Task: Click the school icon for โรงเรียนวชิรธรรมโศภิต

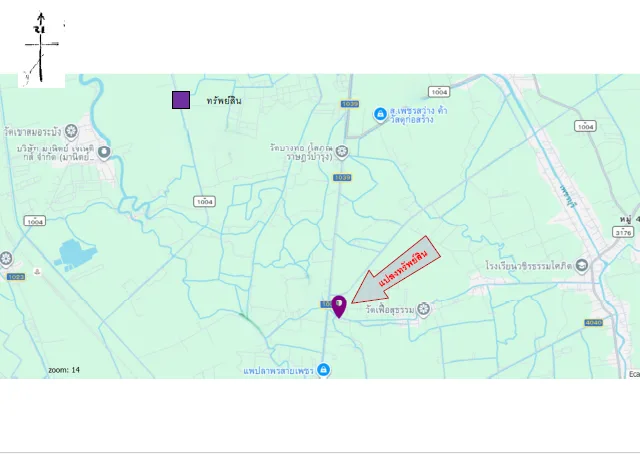Action: tap(582, 266)
